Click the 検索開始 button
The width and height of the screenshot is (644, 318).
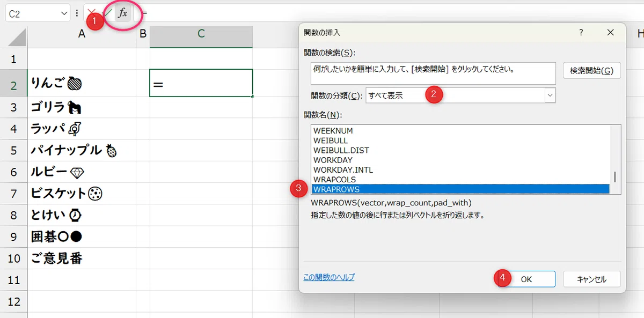point(591,71)
